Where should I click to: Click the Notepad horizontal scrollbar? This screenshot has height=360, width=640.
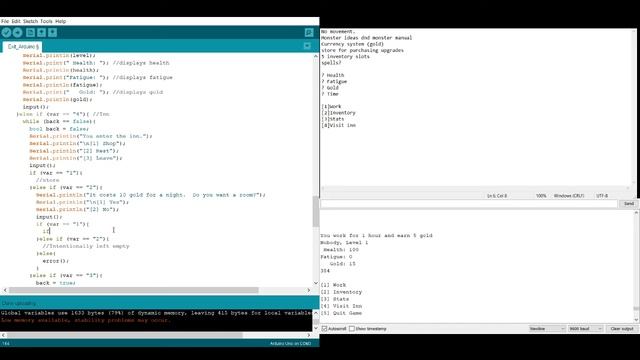pos(476,188)
